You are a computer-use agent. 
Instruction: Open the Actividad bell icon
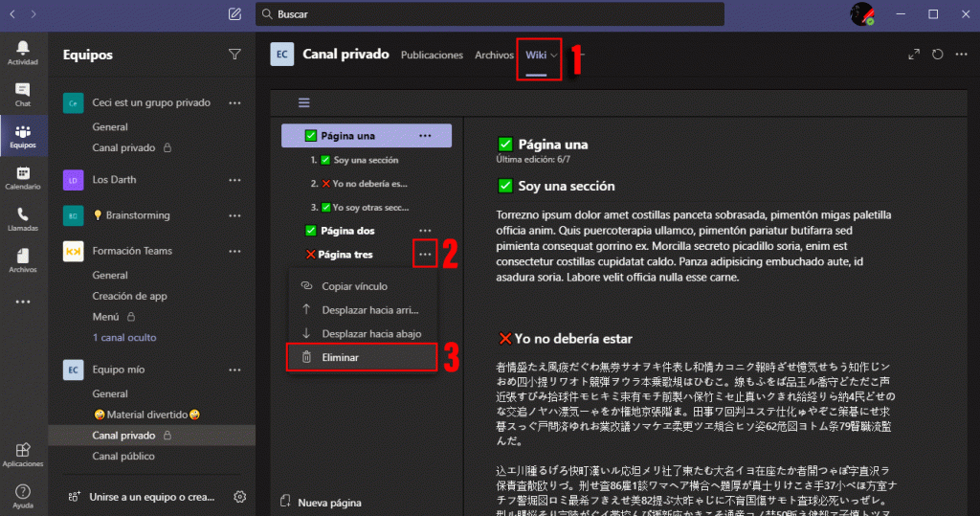pos(23,53)
